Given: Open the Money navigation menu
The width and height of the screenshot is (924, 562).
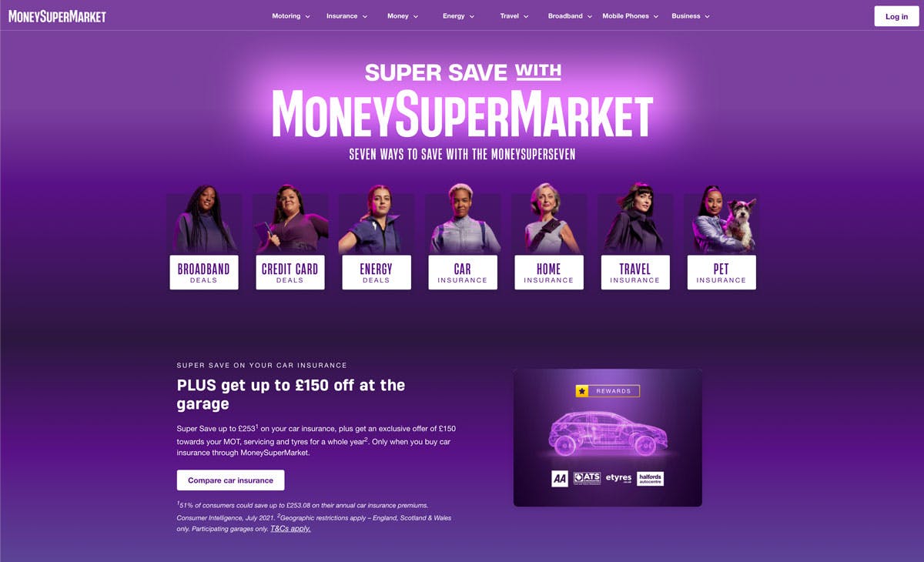Looking at the screenshot, I should (403, 16).
